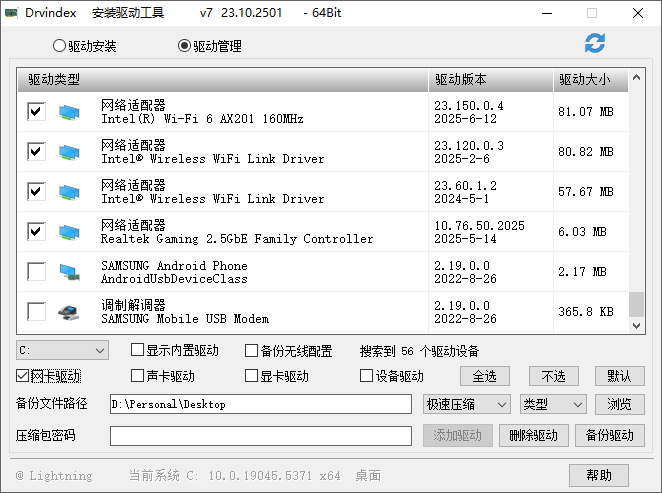The width and height of the screenshot is (662, 493).
Task: Click network icon in 23.60.1.2 driver row
Action: coord(69,192)
